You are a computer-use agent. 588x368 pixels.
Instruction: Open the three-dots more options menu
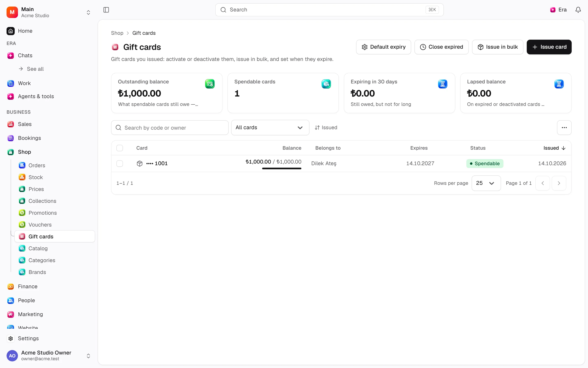(564, 128)
